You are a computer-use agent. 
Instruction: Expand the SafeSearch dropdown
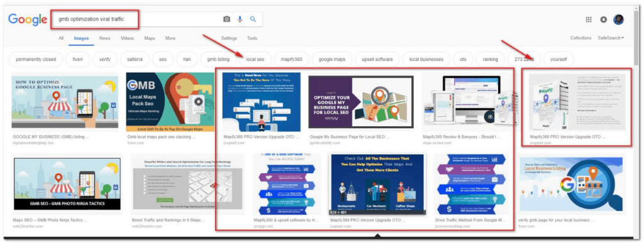point(611,38)
